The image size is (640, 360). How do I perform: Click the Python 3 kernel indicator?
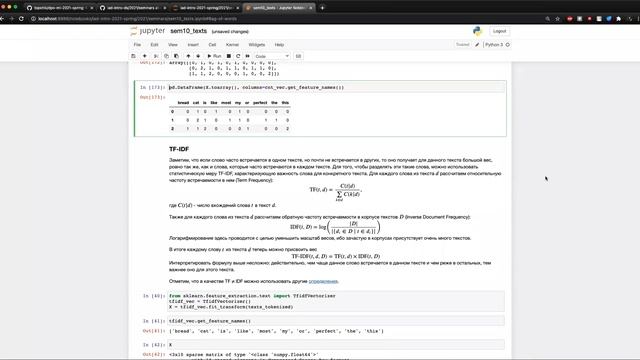click(494, 44)
